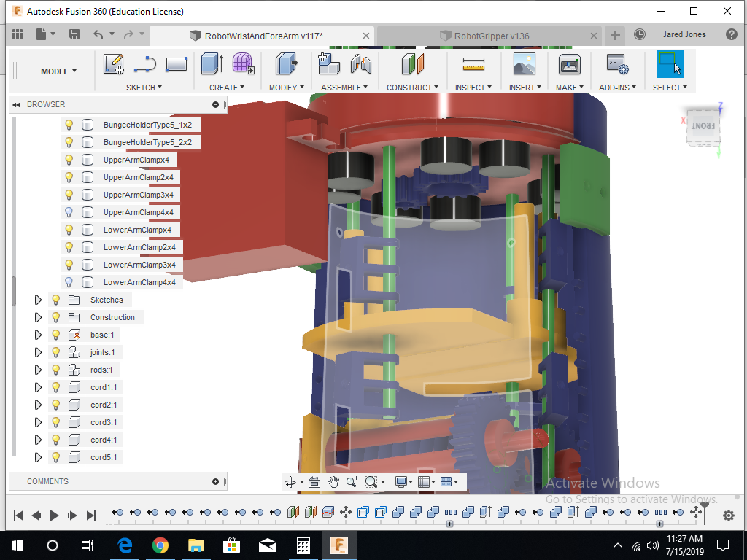Select the RobotWristAndForeArm v117 tab
Screen dimensions: 747x560
point(261,36)
